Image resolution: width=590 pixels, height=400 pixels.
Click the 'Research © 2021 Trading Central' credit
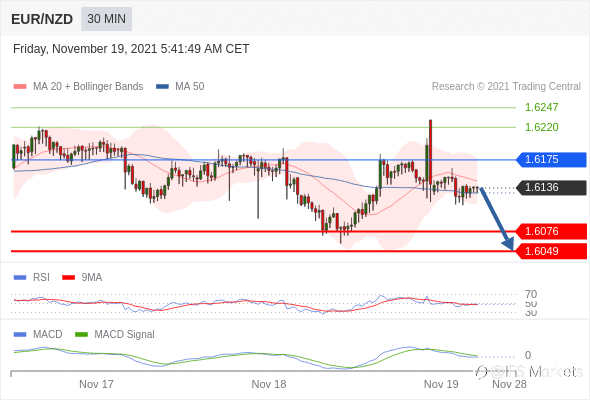(506, 87)
